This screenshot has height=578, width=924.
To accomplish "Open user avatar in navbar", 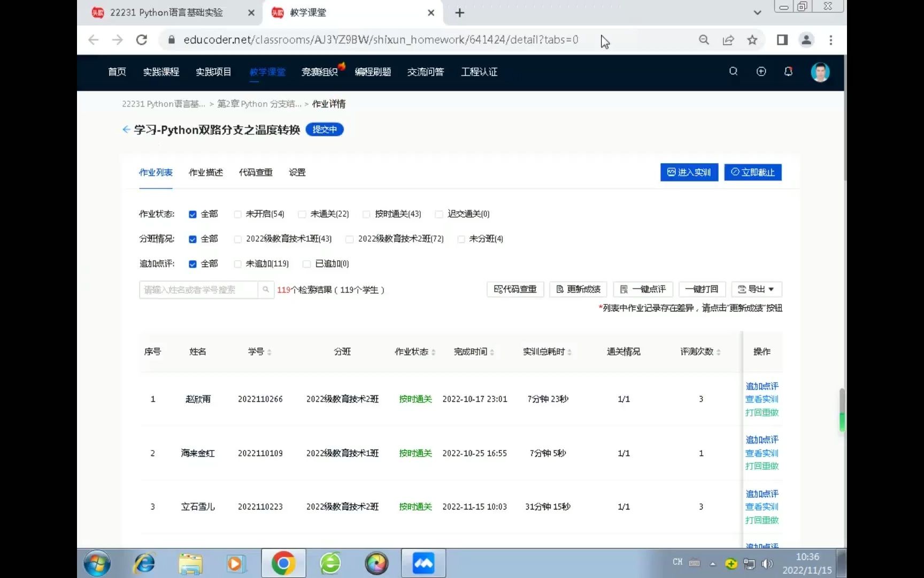I will [x=820, y=72].
